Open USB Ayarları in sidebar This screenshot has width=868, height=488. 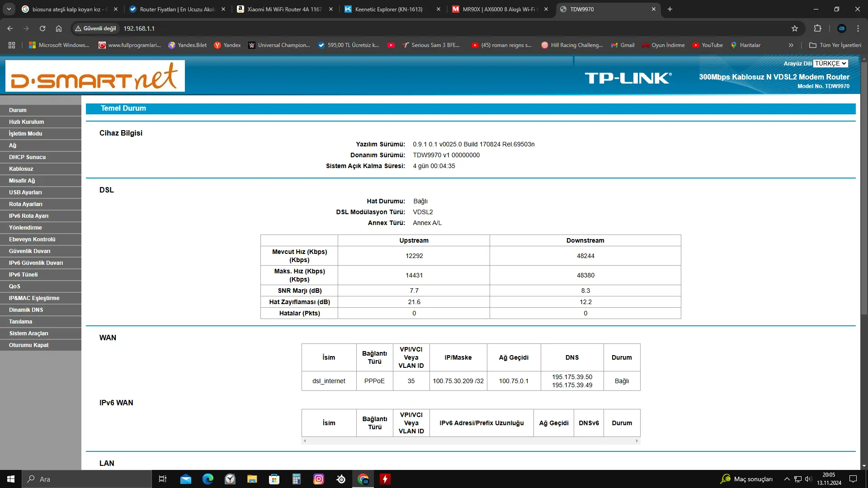pyautogui.click(x=41, y=192)
